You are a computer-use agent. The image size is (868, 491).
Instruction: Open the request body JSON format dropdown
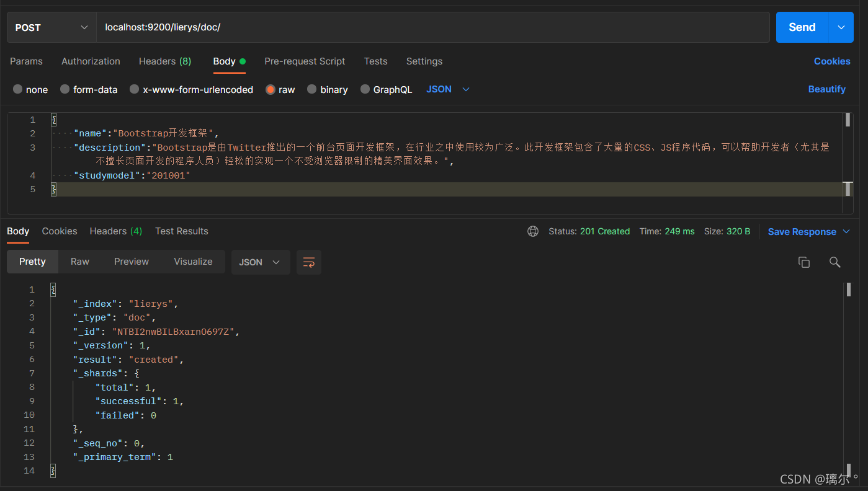click(x=448, y=89)
